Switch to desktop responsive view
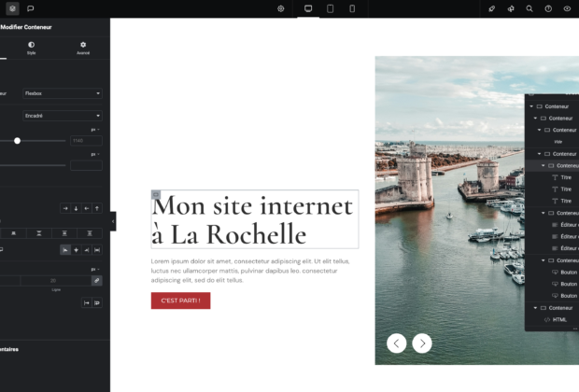Screen dimensions: 579x392 click(x=308, y=8)
